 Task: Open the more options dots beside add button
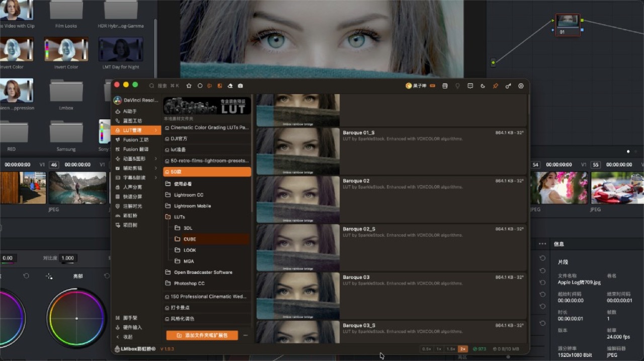pos(246,335)
